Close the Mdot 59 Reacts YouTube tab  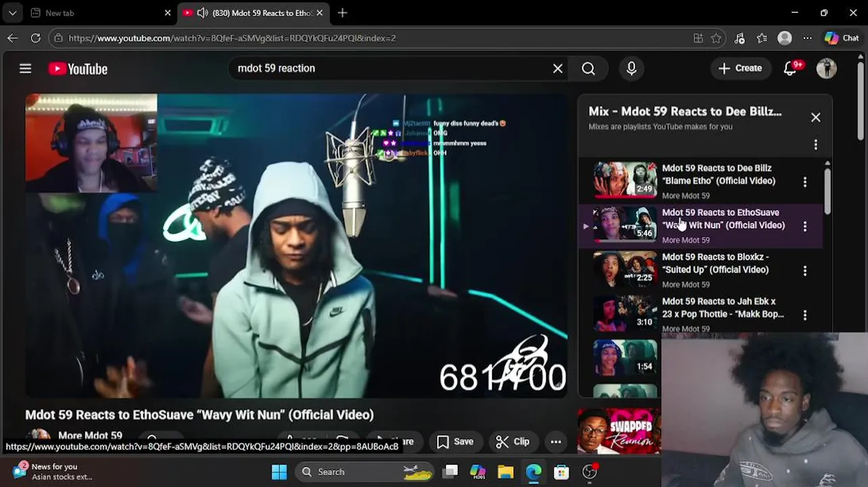point(320,13)
